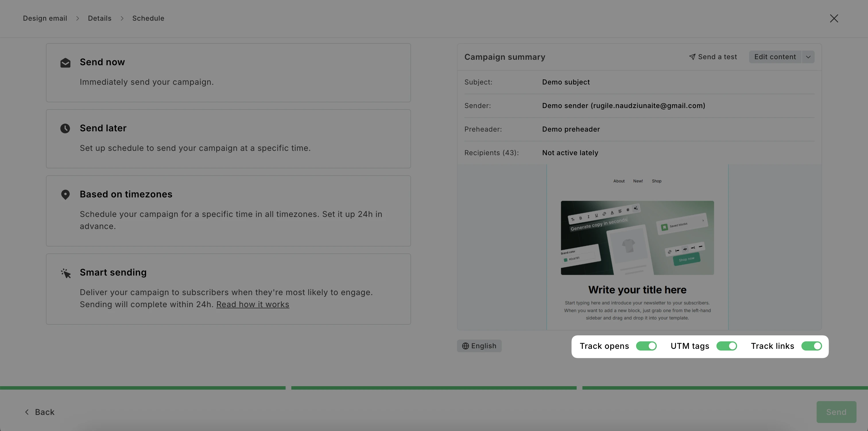Click the green Send button
Image resolution: width=868 pixels, height=431 pixels.
[x=836, y=412]
